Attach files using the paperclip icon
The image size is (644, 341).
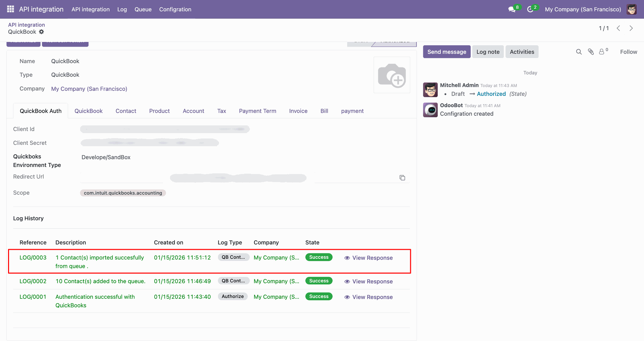point(591,52)
